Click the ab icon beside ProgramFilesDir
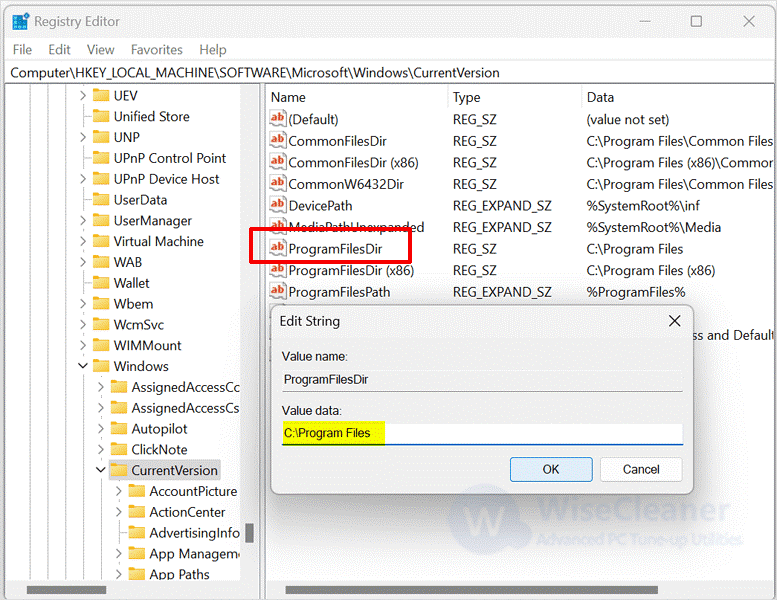The image size is (777, 600). coord(278,247)
